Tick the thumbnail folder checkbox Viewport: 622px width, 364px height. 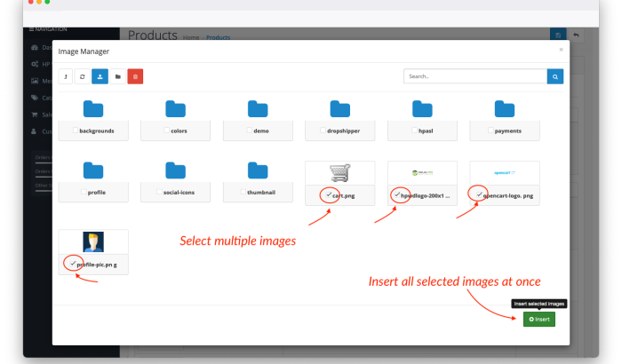pyautogui.click(x=243, y=192)
